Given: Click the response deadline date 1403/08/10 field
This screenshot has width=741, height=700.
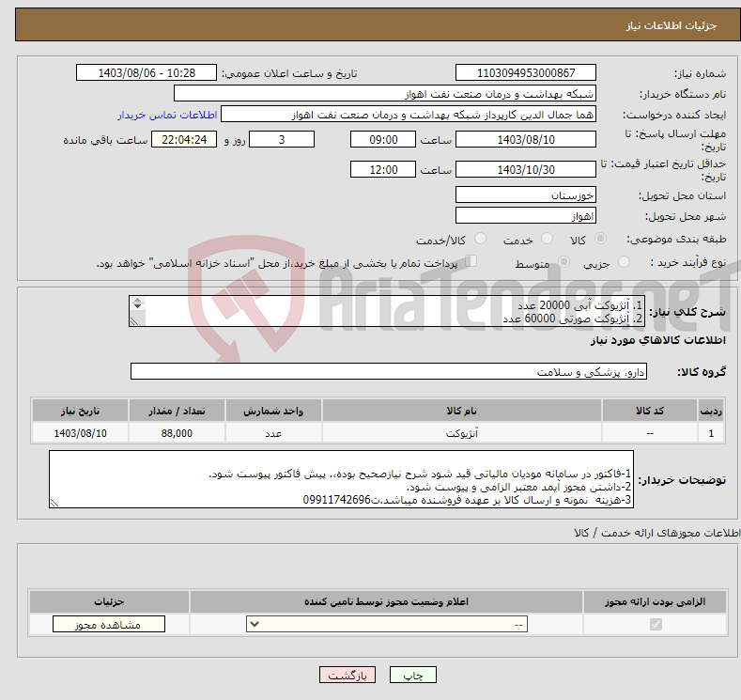Looking at the screenshot, I should tap(526, 139).
